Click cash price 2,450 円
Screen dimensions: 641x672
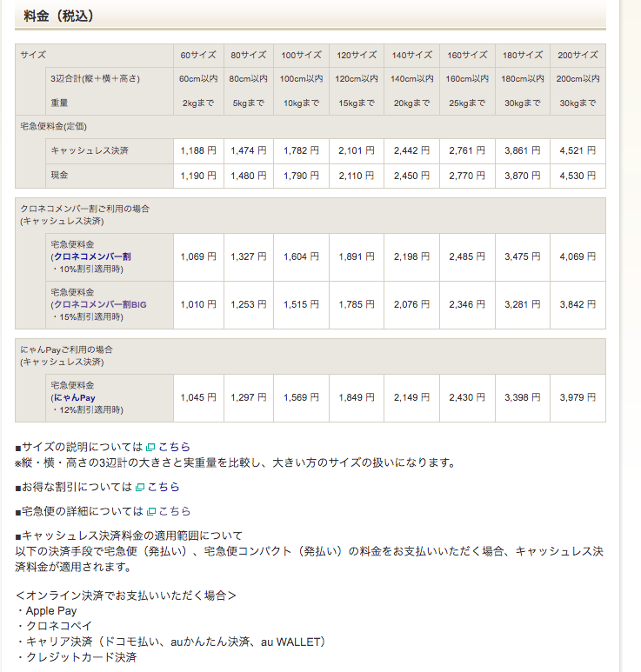coord(412,176)
